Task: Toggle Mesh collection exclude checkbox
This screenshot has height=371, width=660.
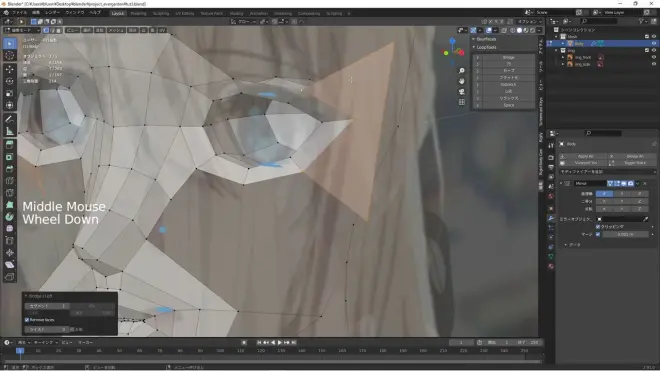Action: [x=647, y=37]
